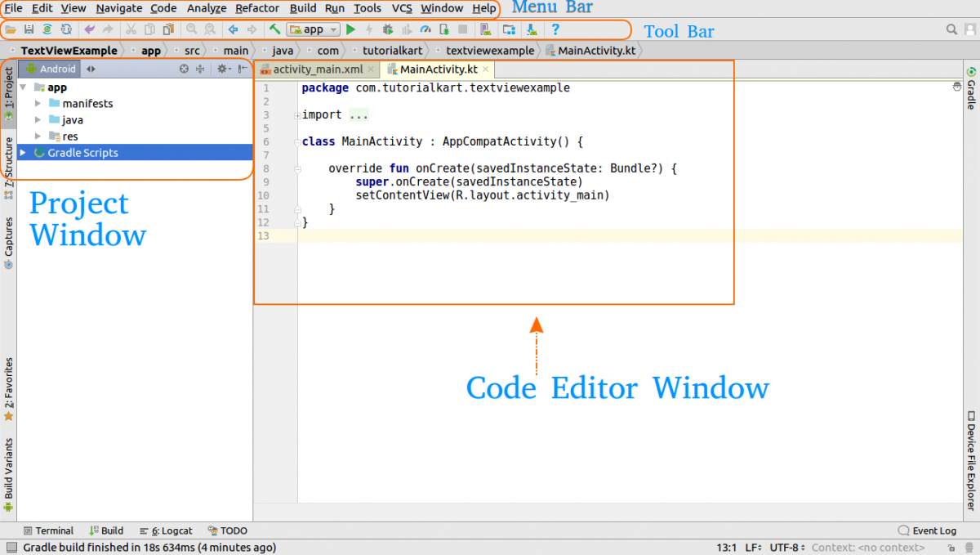Open the Gradle side panel

pos(971,90)
